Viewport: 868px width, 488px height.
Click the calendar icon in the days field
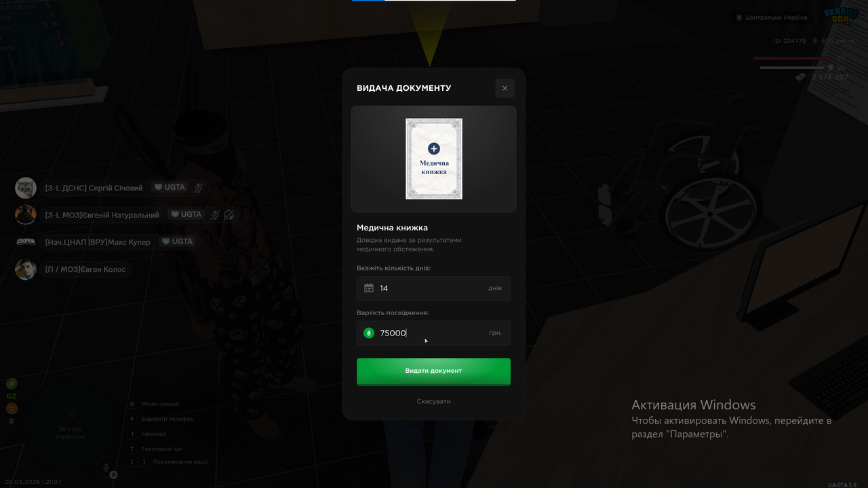pyautogui.click(x=369, y=288)
